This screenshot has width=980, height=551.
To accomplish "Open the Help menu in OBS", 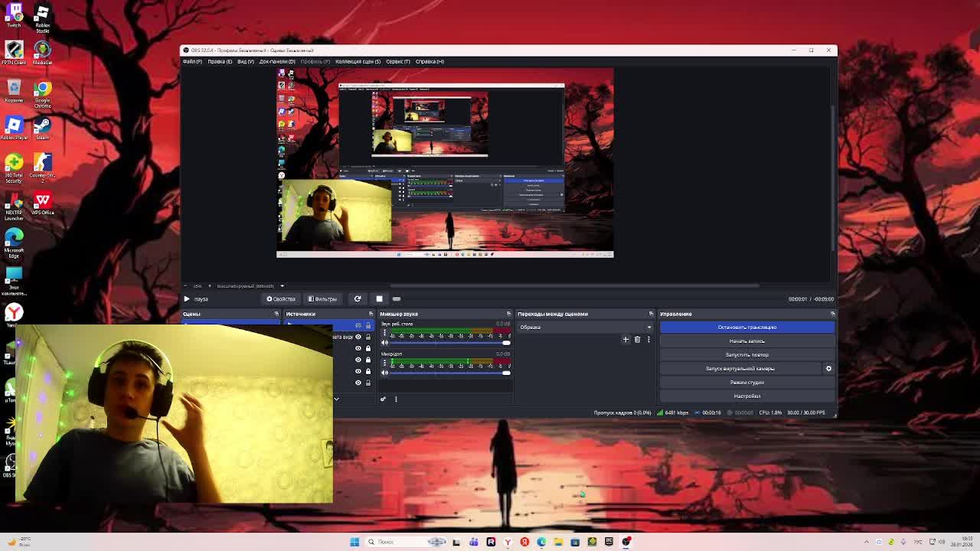I will tap(430, 61).
